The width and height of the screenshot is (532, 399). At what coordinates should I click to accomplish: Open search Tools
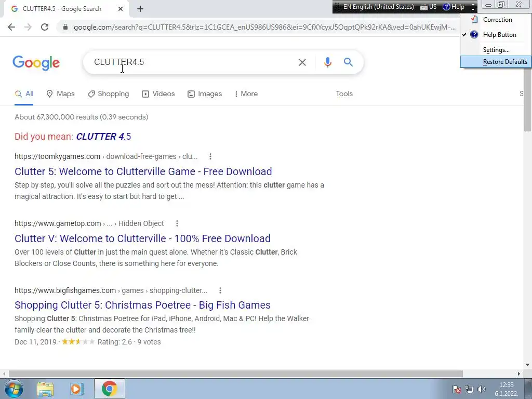(344, 94)
